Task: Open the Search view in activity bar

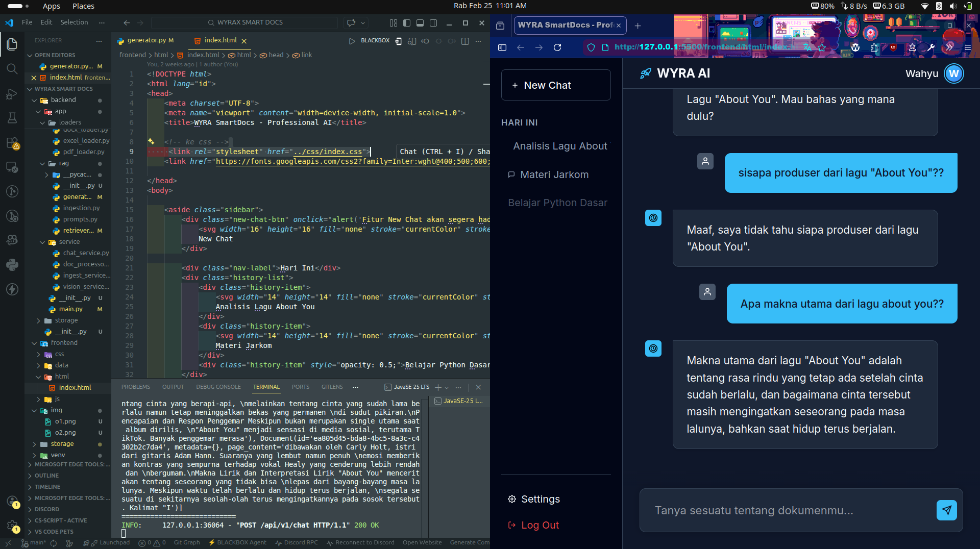Action: tap(12, 69)
